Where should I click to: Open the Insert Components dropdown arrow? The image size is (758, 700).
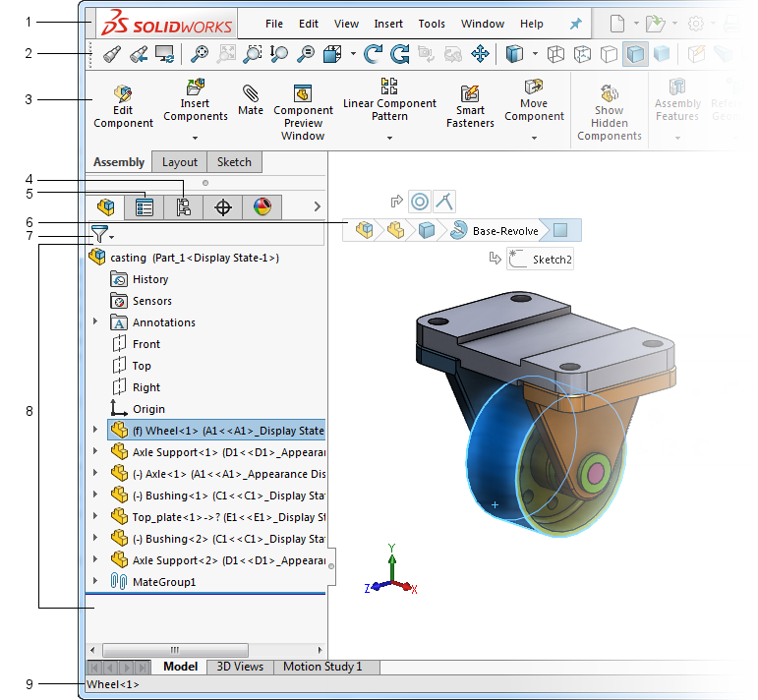[x=195, y=139]
